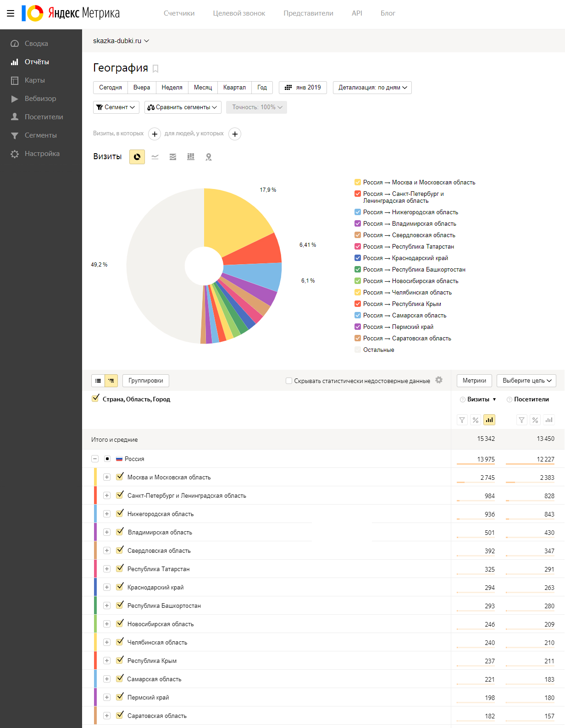Open the Сегмент dropdown
The height and width of the screenshot is (728, 565).
116,107
